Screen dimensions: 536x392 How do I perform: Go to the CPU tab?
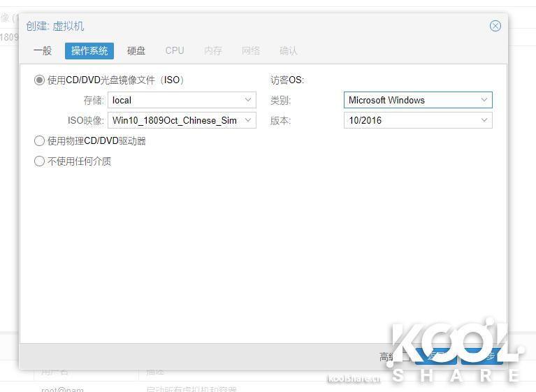[x=174, y=51]
